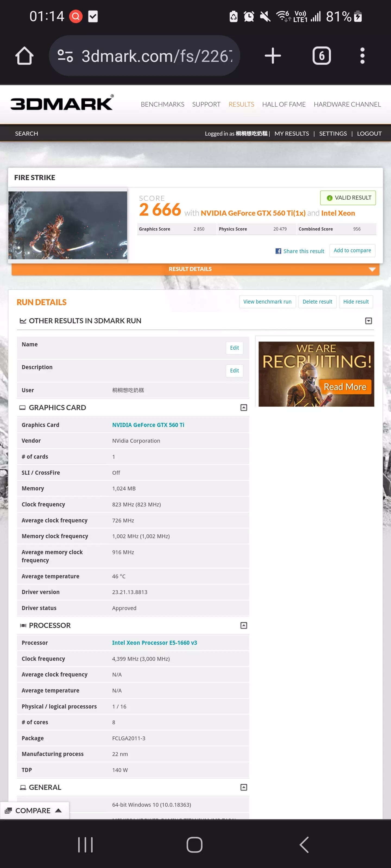Image resolution: width=391 pixels, height=868 pixels.
Task: Select Combined Score value 956
Action: point(357,229)
